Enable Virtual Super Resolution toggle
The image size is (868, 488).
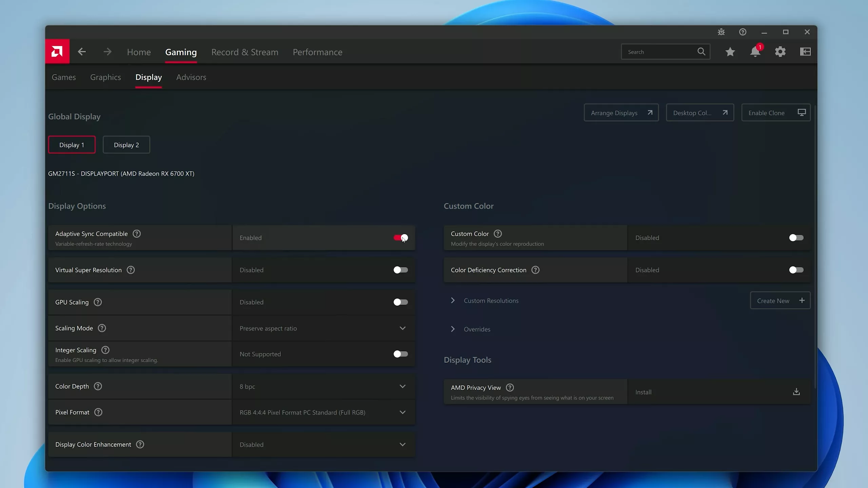[401, 270]
